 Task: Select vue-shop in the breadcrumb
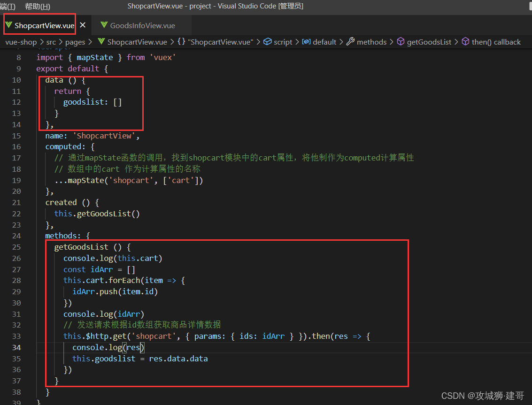click(x=21, y=42)
